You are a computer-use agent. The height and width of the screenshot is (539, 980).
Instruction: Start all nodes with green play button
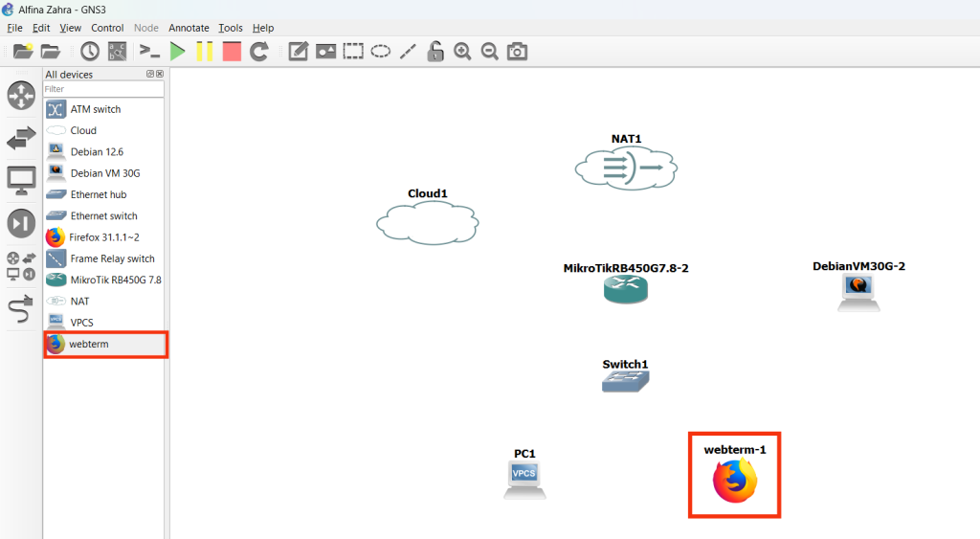point(177,52)
